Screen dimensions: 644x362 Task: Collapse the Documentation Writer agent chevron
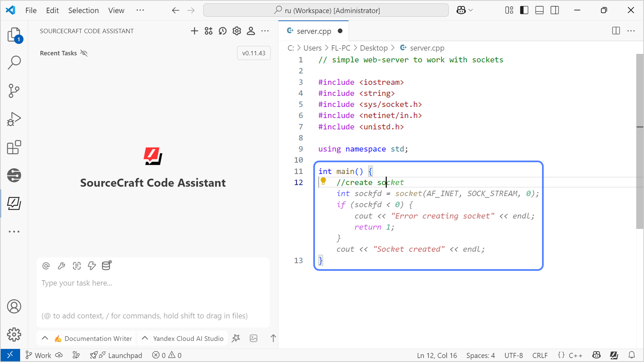tap(45, 338)
